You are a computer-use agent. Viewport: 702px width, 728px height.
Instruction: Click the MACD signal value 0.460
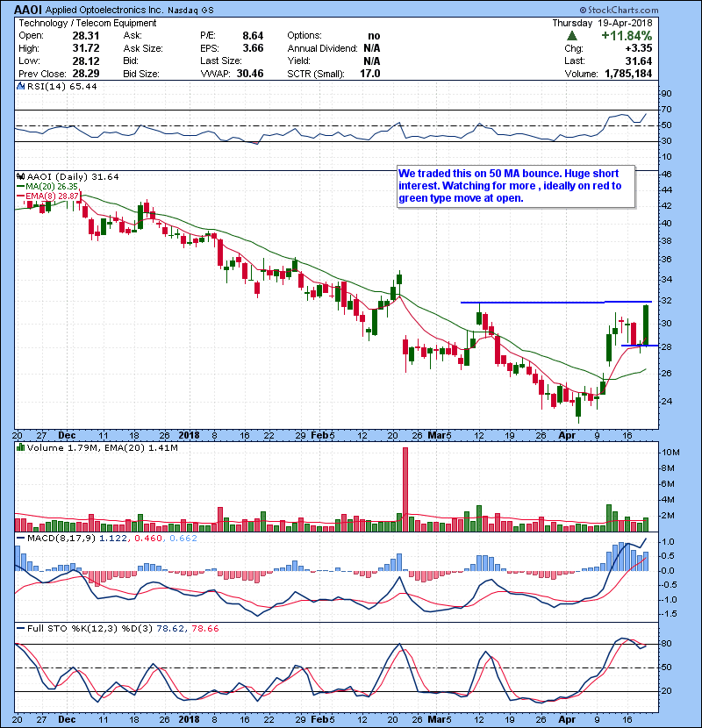point(148,539)
